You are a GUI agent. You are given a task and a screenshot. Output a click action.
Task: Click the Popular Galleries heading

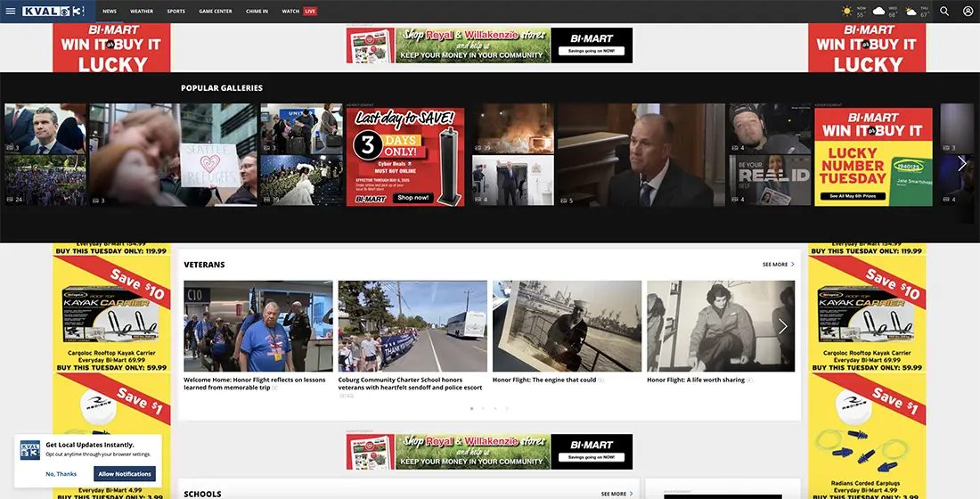(x=222, y=88)
